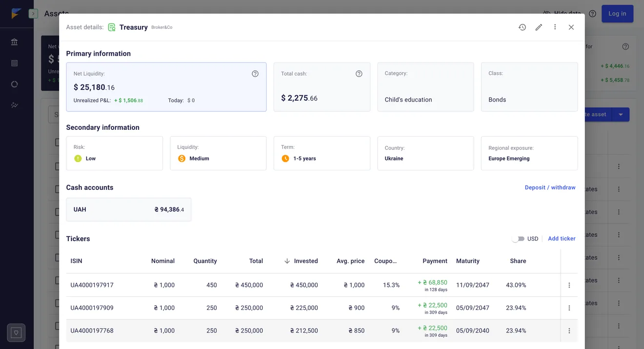
Task: Click the Low risk indicator icon
Action: (78, 159)
